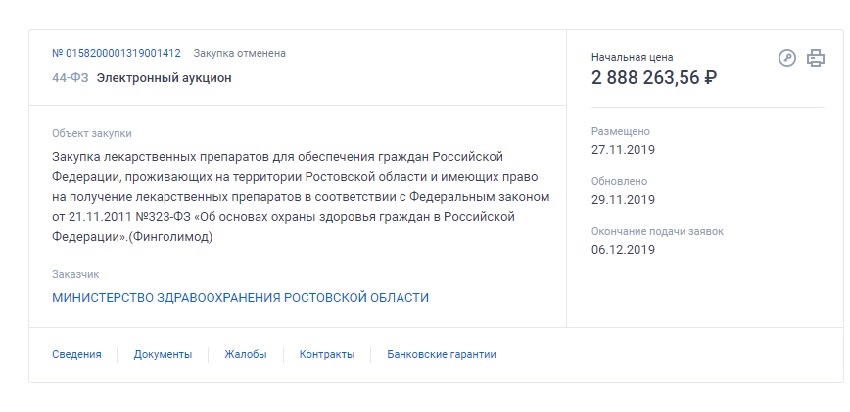
Task: Click the electronic signature key icon
Action: (x=787, y=58)
